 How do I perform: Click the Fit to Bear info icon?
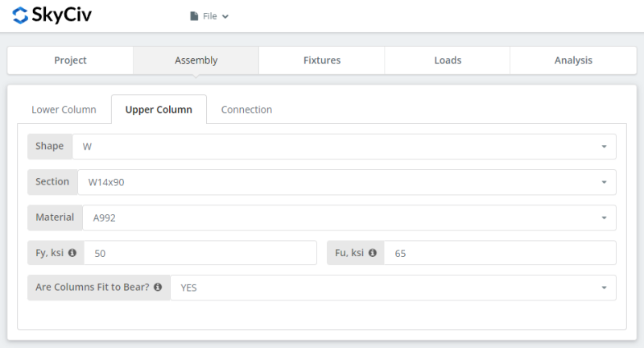click(x=158, y=287)
